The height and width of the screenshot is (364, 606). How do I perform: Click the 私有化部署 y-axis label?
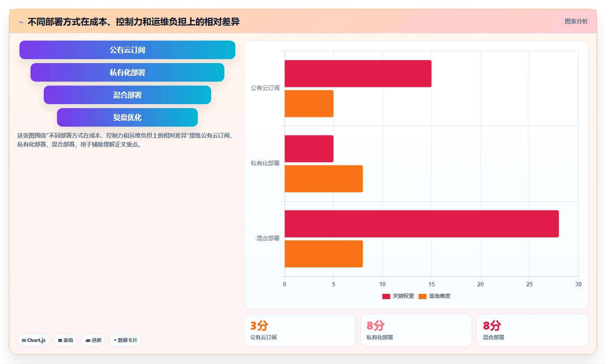[265, 163]
